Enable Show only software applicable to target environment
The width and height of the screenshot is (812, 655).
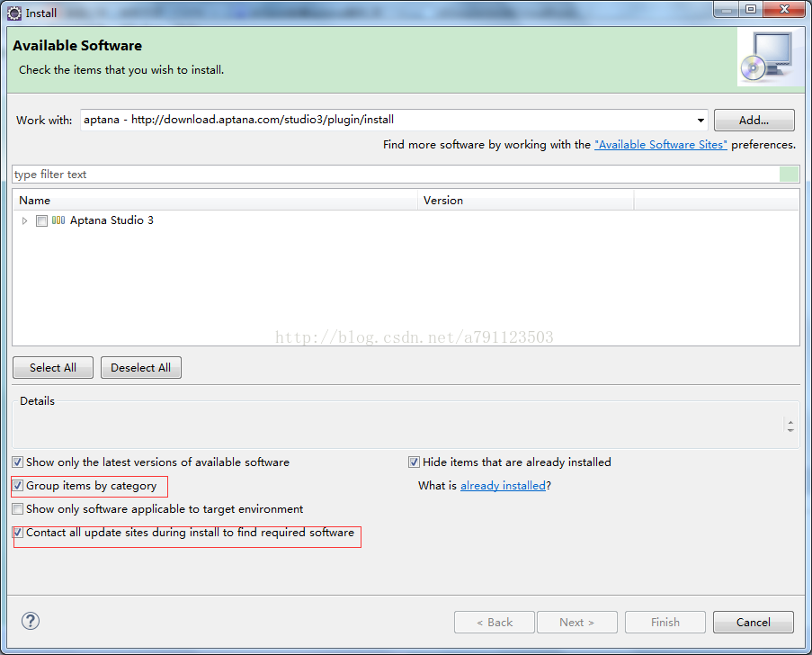18,509
